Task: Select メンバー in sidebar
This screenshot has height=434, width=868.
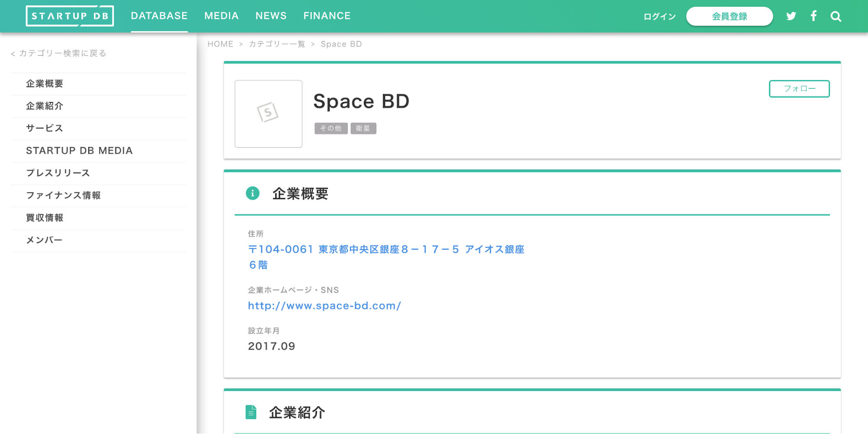Action: (98, 240)
